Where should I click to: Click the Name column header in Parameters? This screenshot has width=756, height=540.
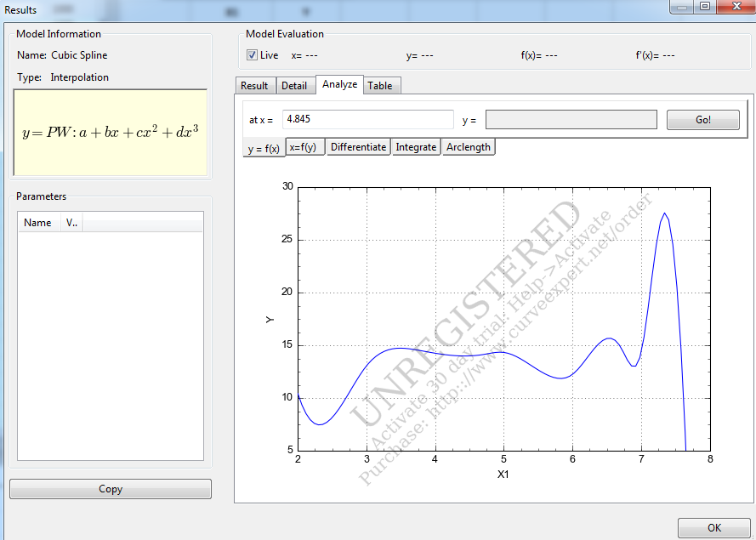click(x=37, y=223)
